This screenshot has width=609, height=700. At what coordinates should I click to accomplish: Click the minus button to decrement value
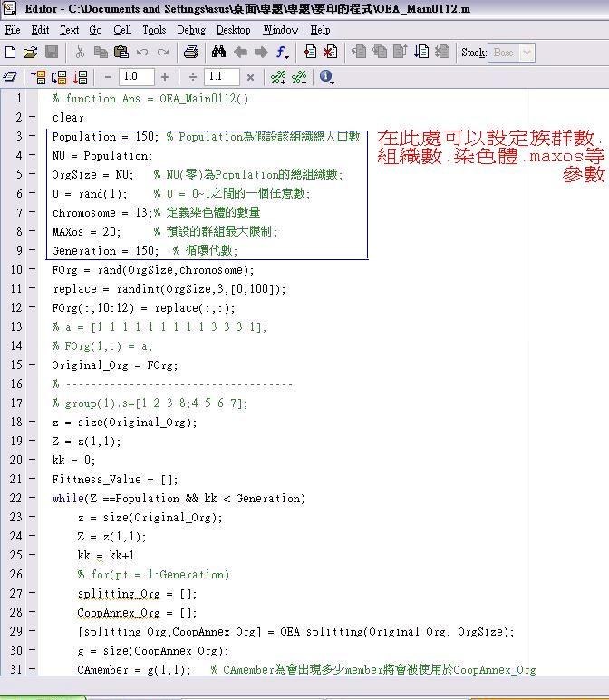108,77
